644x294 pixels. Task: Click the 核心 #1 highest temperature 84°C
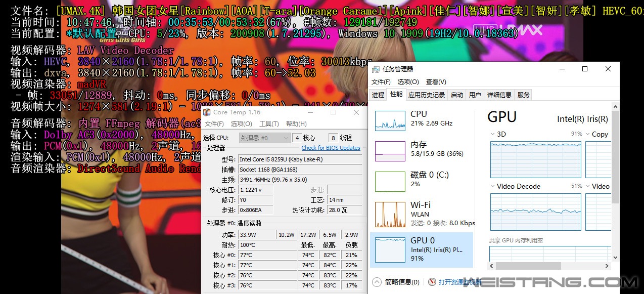[x=330, y=265]
